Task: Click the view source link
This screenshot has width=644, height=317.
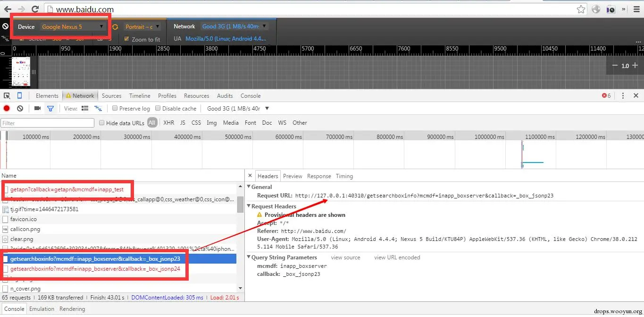Action: pyautogui.click(x=345, y=257)
